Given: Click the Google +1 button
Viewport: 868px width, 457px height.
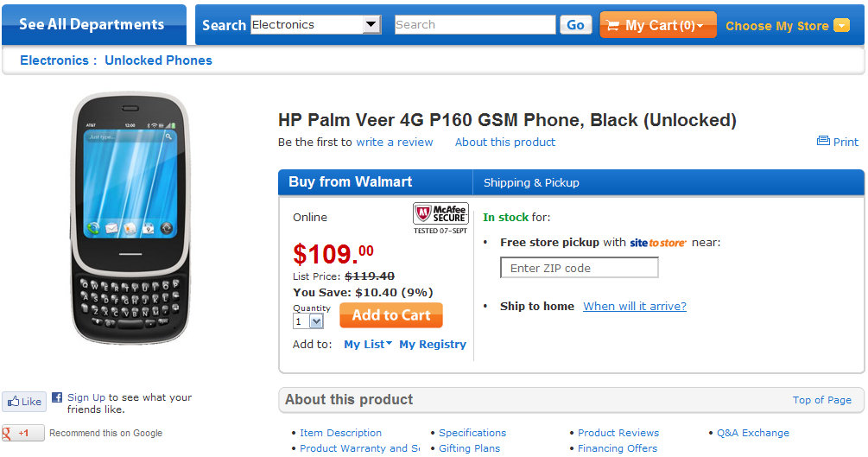Looking at the screenshot, I should (22, 433).
